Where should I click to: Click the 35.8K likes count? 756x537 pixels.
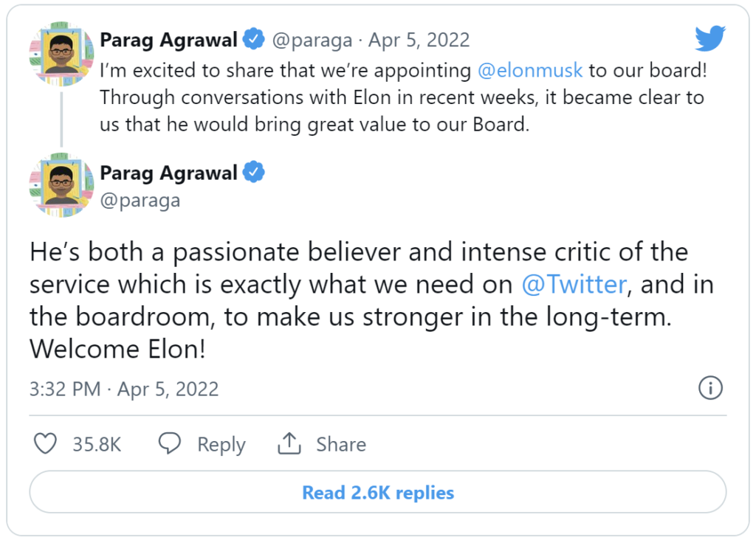click(97, 444)
